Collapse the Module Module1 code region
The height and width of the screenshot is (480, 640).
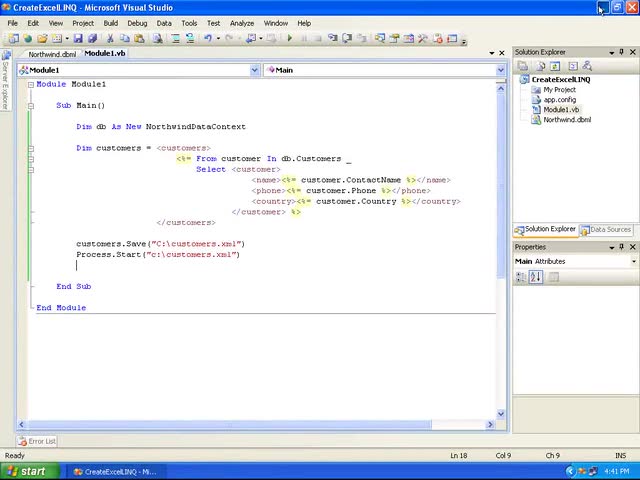tap(30, 84)
